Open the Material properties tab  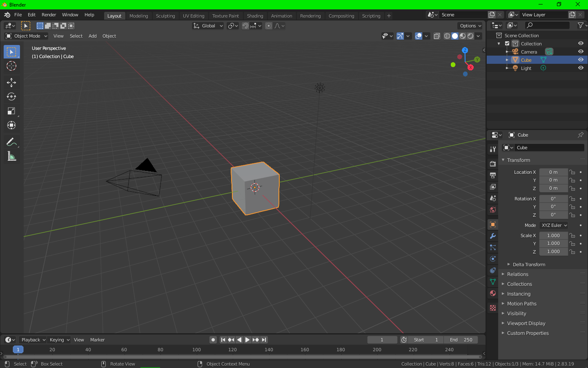pyautogui.click(x=493, y=293)
